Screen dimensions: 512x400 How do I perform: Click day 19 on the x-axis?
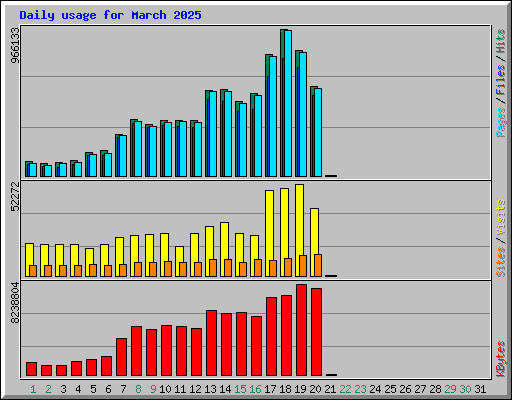(x=300, y=389)
